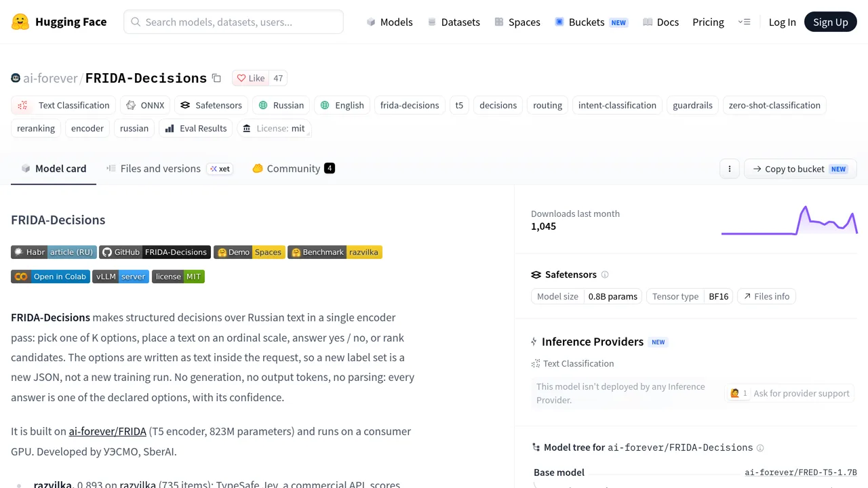This screenshot has width=868, height=488.
Task: Select the English language tag
Action: [342, 105]
